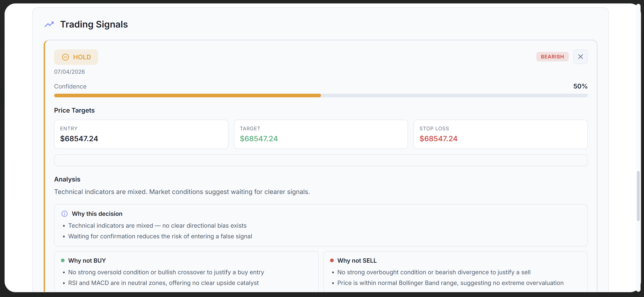The image size is (644, 297).
Task: Click the Why not SELL panel heading
Action: (x=357, y=260)
